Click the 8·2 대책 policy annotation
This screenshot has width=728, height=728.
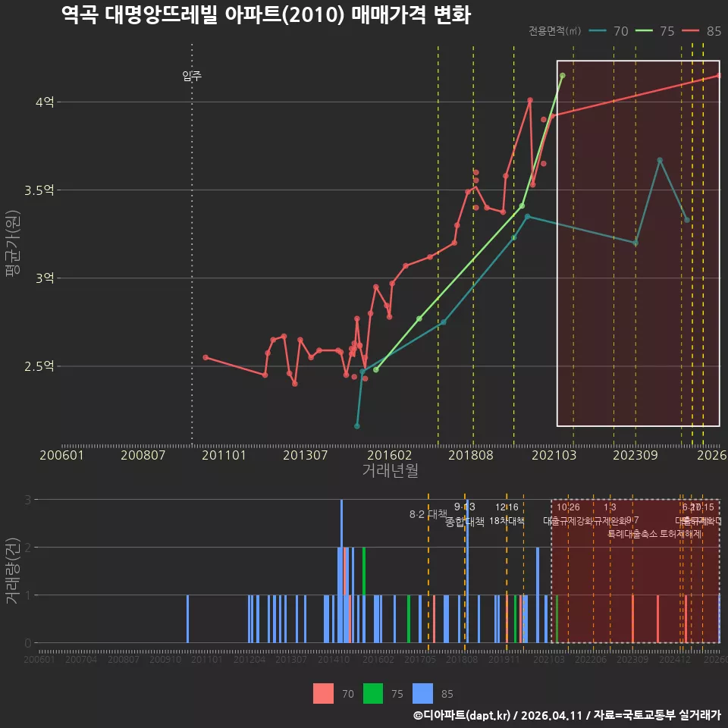[428, 514]
